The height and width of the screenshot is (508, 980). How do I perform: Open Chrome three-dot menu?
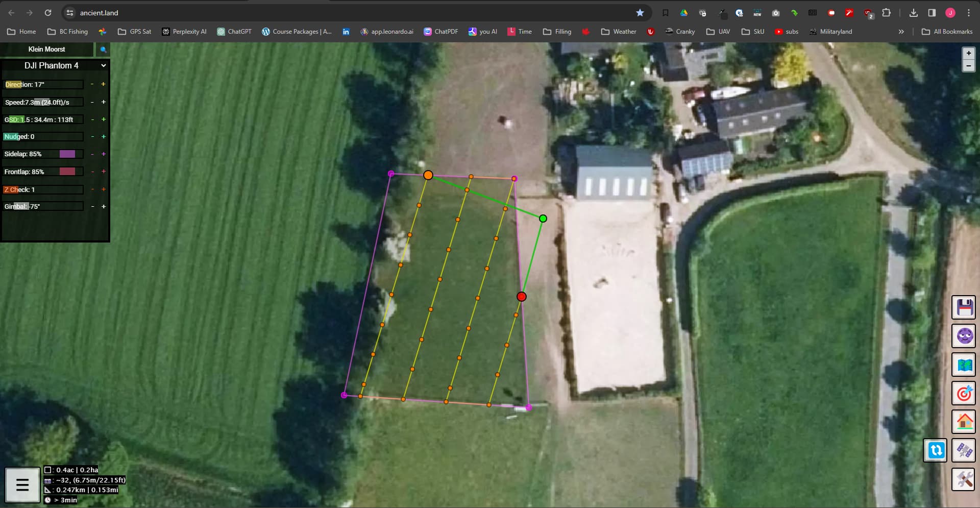coord(968,13)
